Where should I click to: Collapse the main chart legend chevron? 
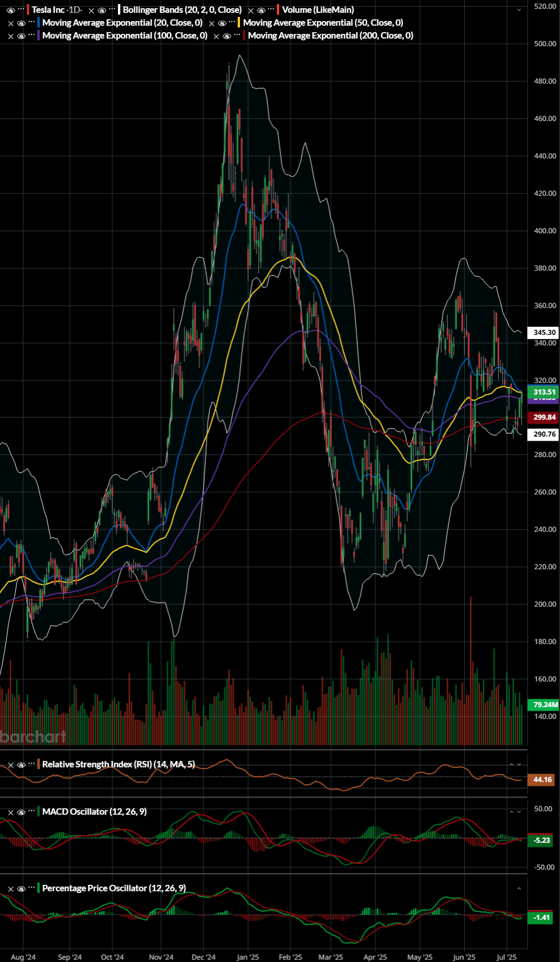click(519, 10)
